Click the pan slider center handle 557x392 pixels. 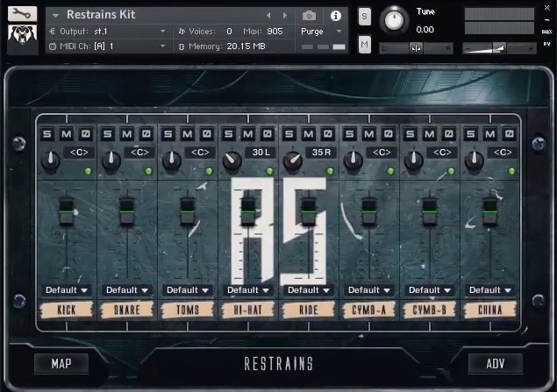416,48
